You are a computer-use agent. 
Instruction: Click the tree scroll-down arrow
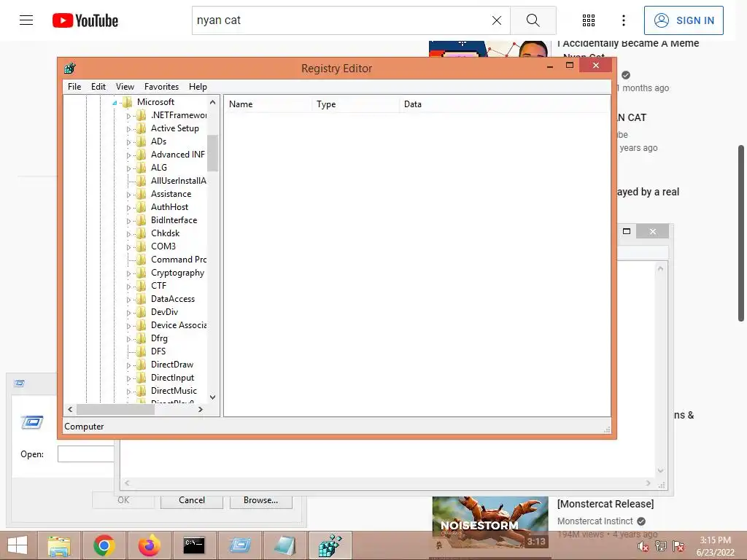[212, 397]
